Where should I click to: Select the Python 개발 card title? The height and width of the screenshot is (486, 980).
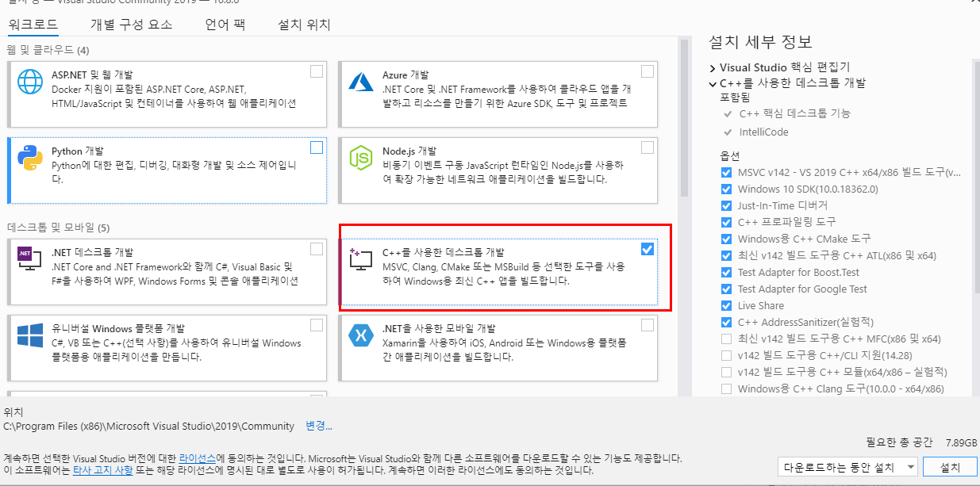coord(77,151)
